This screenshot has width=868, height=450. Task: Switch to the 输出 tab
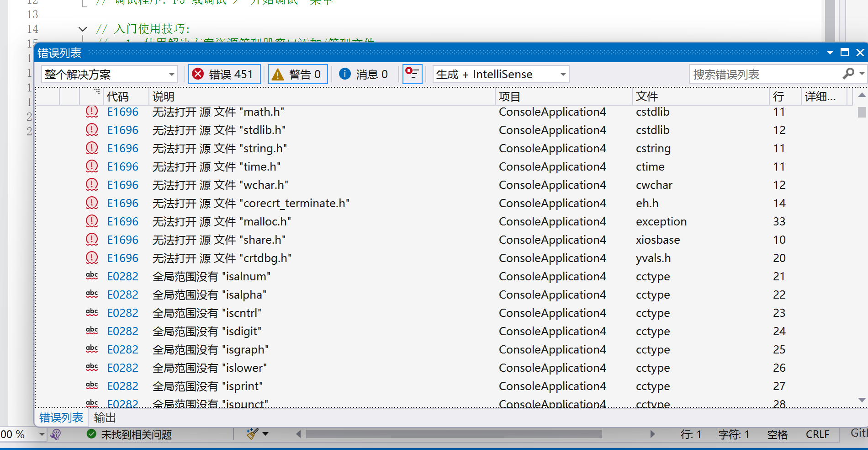pyautogui.click(x=105, y=418)
